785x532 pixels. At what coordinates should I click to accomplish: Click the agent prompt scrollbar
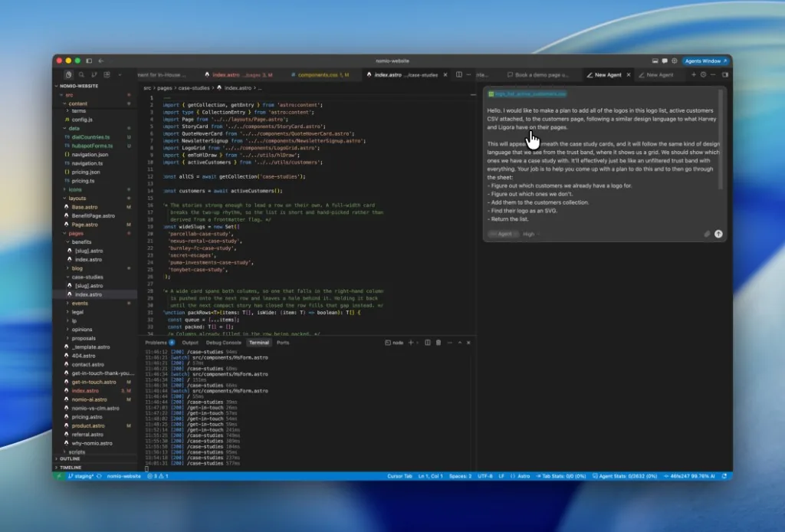point(721,140)
